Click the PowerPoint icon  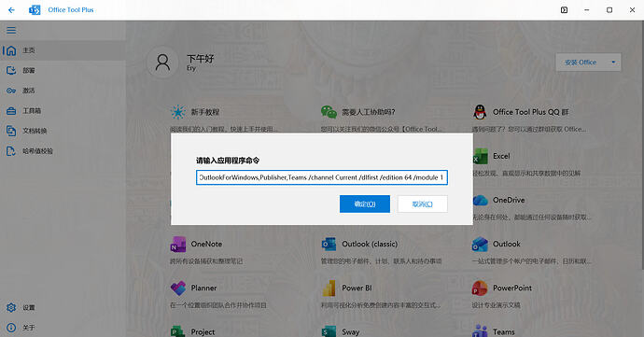point(480,288)
